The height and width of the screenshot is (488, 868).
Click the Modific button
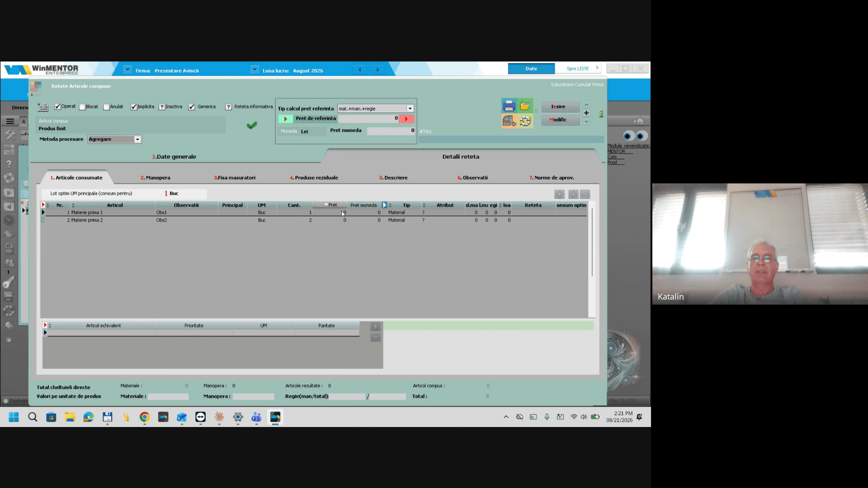click(x=561, y=120)
